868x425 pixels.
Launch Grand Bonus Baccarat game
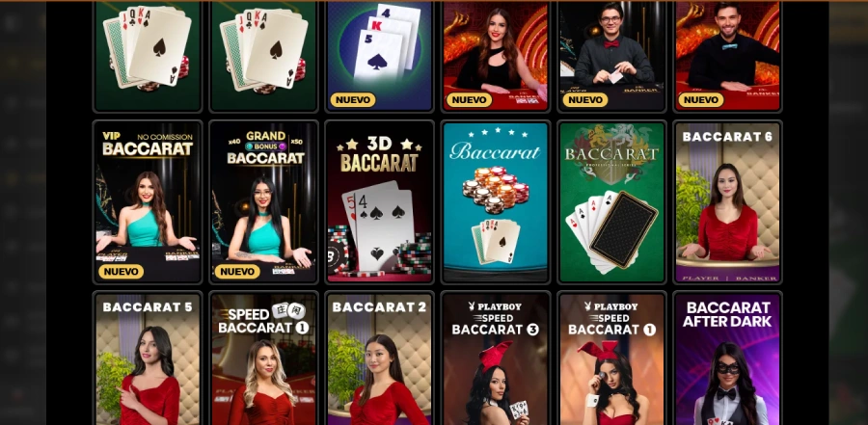click(264, 202)
